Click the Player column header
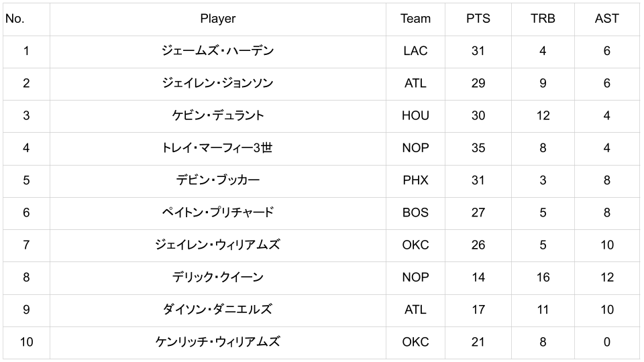644x362 pixels. tap(217, 19)
